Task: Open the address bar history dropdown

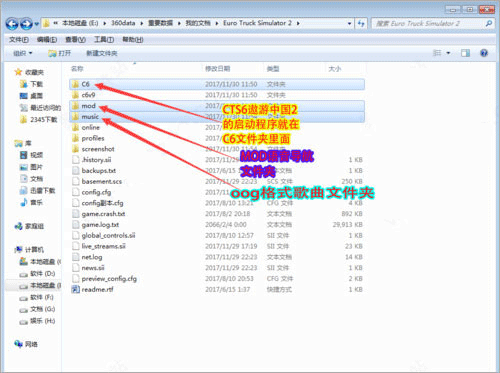Action: point(349,23)
